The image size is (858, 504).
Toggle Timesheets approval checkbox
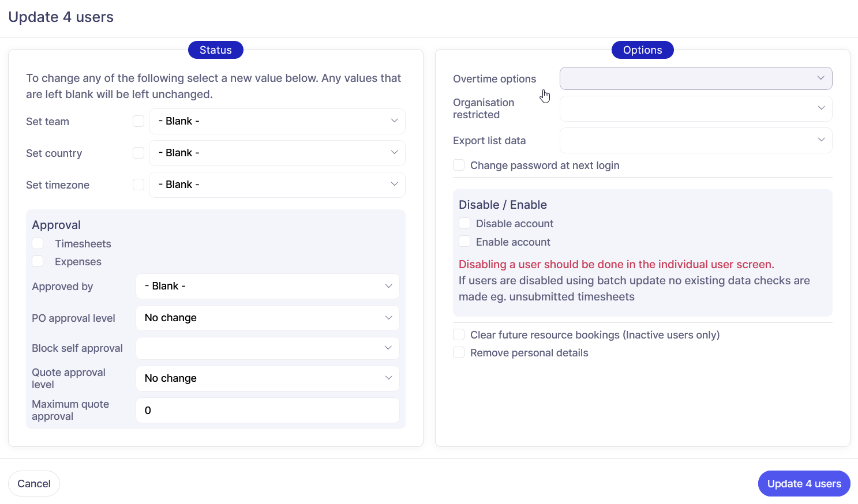(x=38, y=243)
